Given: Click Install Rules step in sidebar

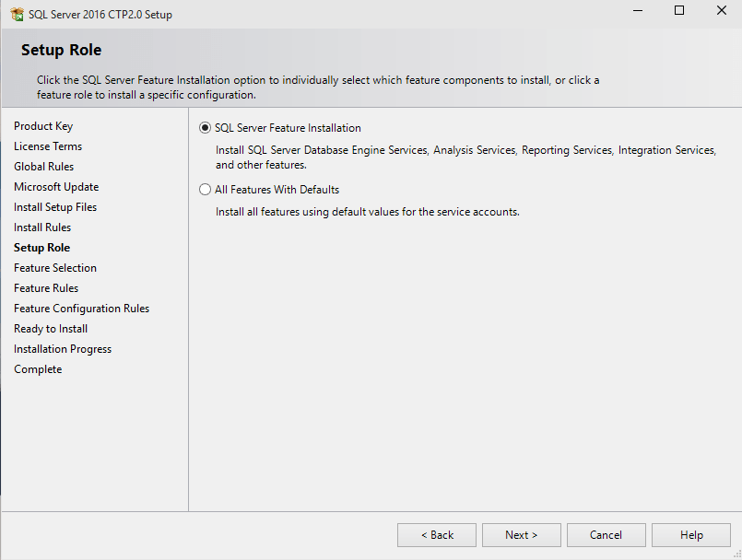Looking at the screenshot, I should [x=42, y=227].
